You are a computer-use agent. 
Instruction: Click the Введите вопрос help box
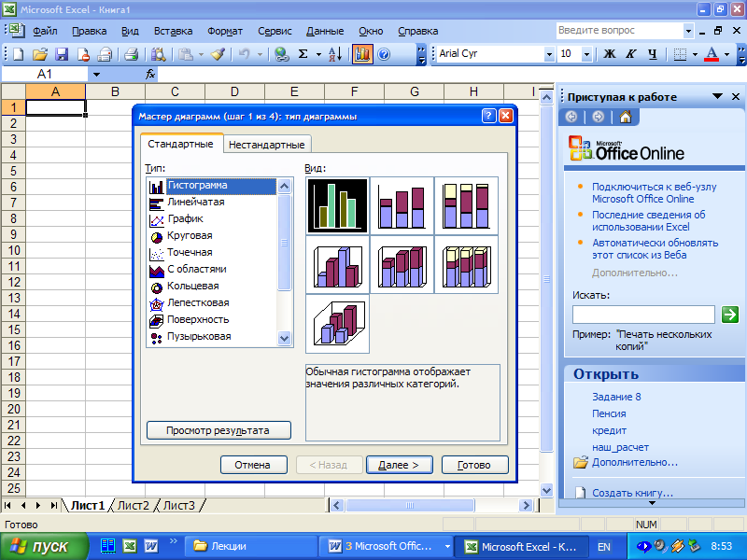click(620, 31)
